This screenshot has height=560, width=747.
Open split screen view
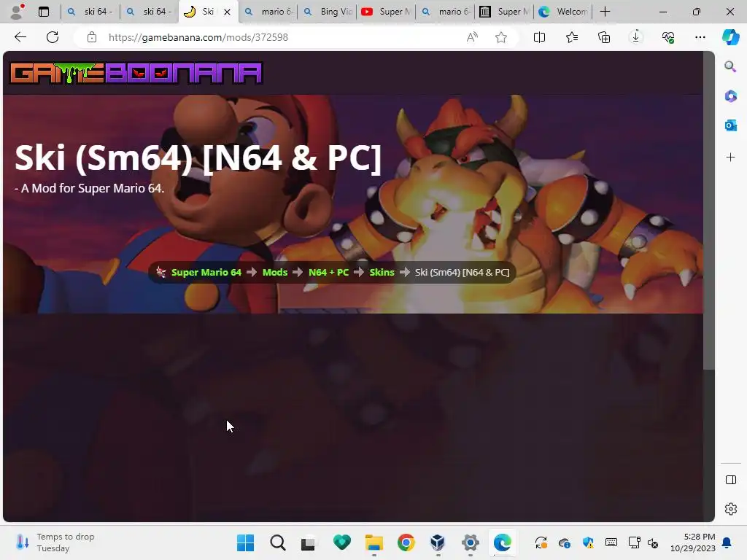539,37
